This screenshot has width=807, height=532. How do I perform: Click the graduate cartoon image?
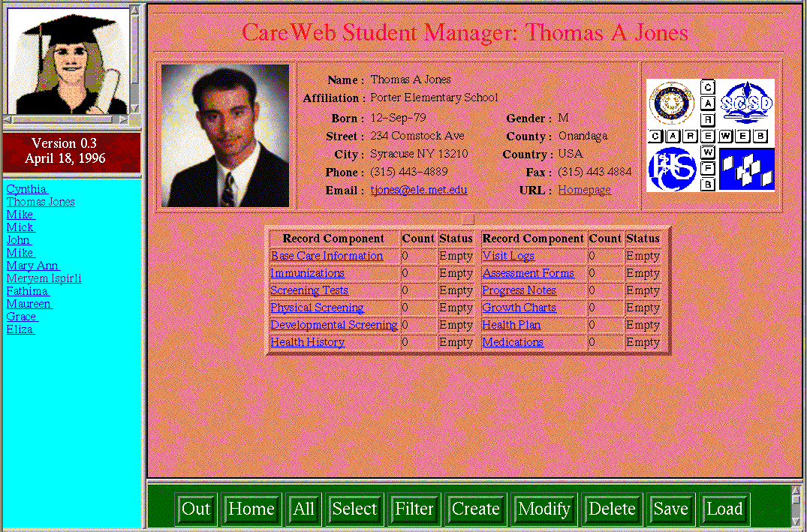tap(68, 61)
